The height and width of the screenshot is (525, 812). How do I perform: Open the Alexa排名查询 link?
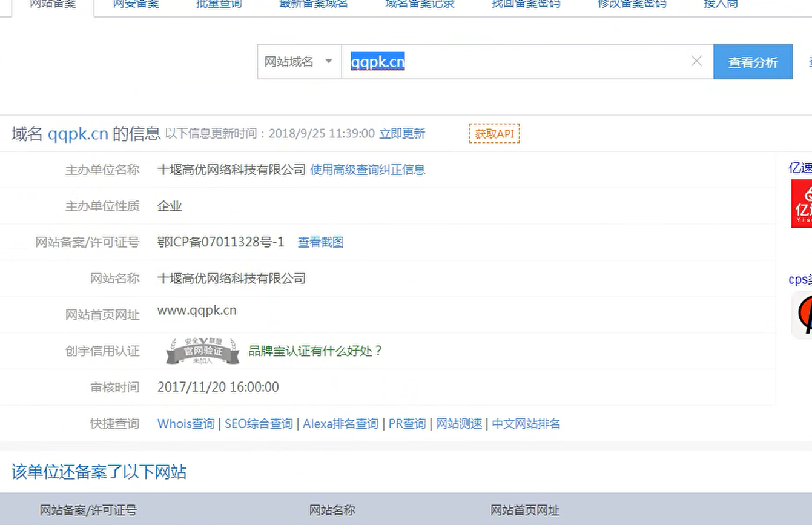340,424
